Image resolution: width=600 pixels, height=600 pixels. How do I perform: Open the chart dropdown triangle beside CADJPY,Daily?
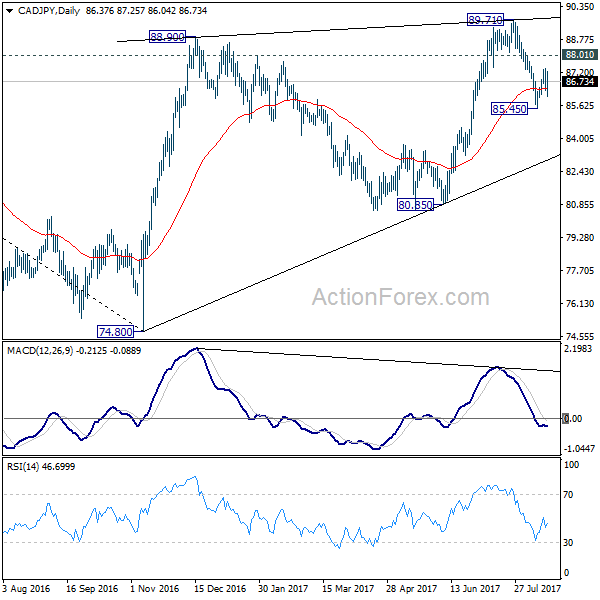click(x=9, y=11)
